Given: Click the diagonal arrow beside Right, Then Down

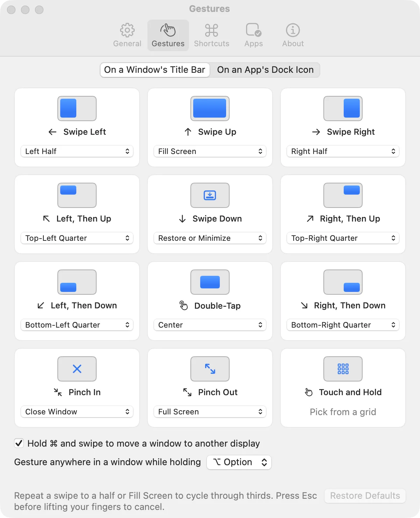Looking at the screenshot, I should tap(304, 306).
